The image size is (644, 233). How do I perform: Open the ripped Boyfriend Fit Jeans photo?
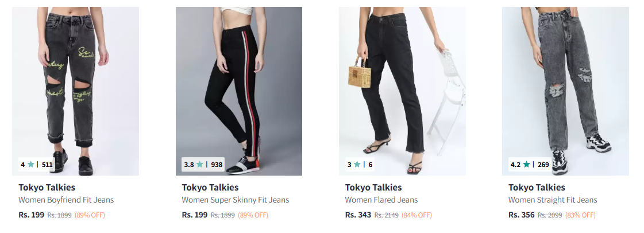tap(75, 86)
